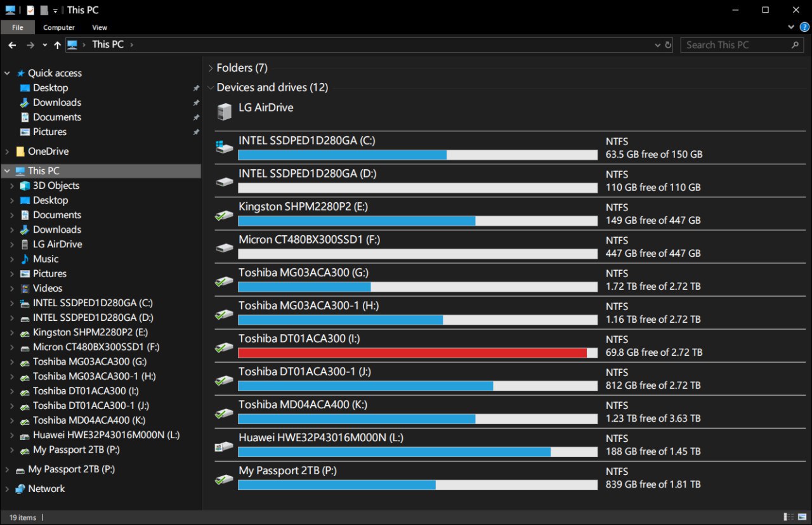Open the View ribbon tab
This screenshot has width=812, height=525.
click(100, 27)
